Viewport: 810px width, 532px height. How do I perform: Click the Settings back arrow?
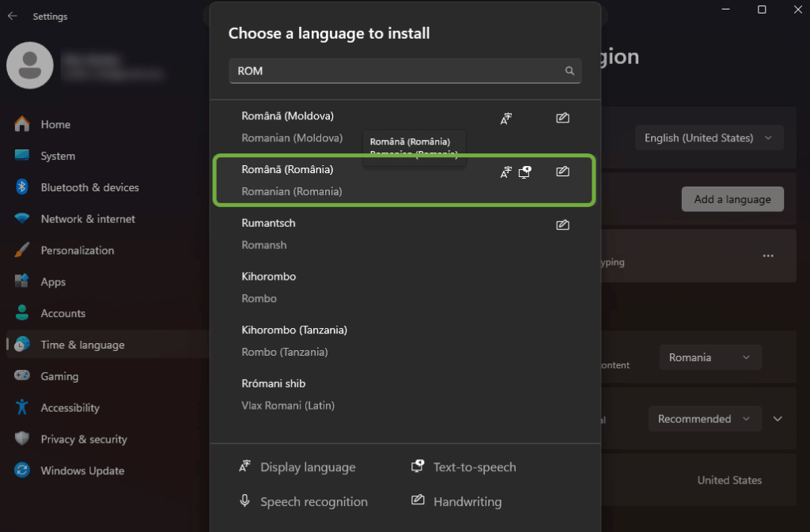(x=13, y=17)
